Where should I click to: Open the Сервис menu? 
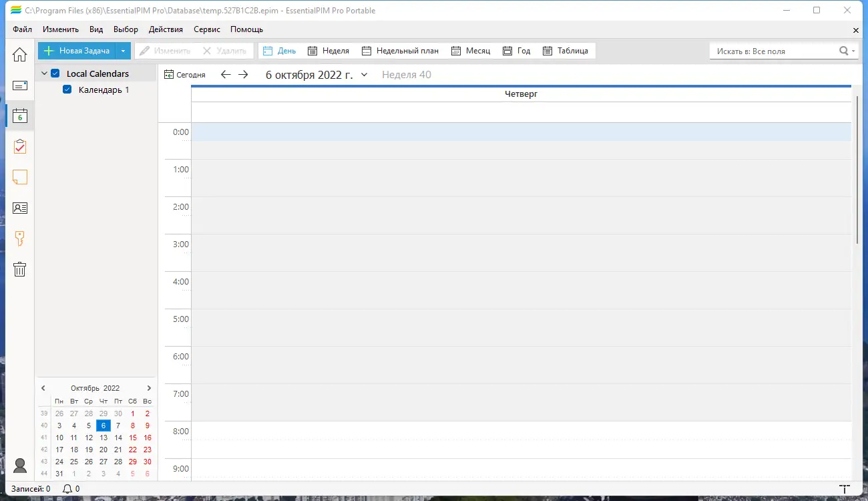207,29
